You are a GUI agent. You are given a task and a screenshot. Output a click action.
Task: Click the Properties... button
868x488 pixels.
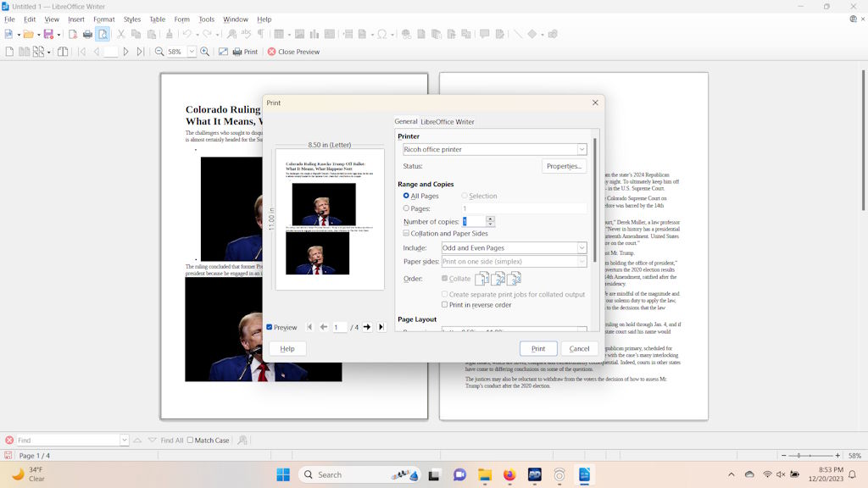(x=564, y=166)
